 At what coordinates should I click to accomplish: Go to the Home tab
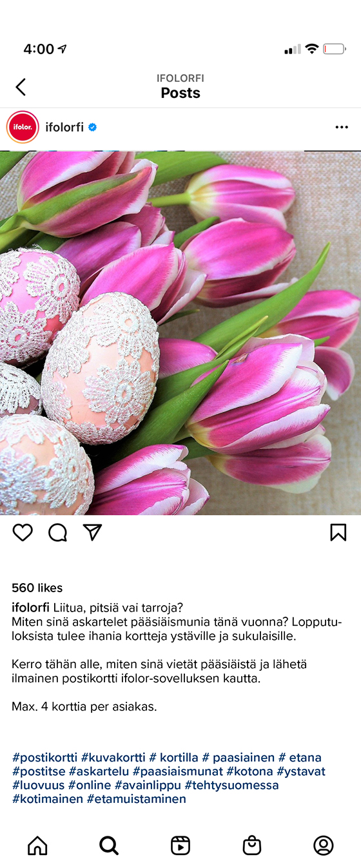(x=37, y=845)
